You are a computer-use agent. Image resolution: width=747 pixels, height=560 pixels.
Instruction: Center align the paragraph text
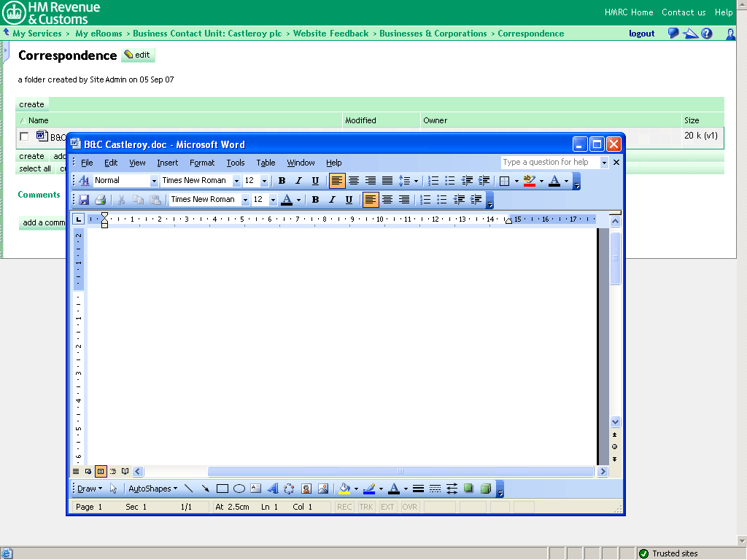pyautogui.click(x=354, y=180)
